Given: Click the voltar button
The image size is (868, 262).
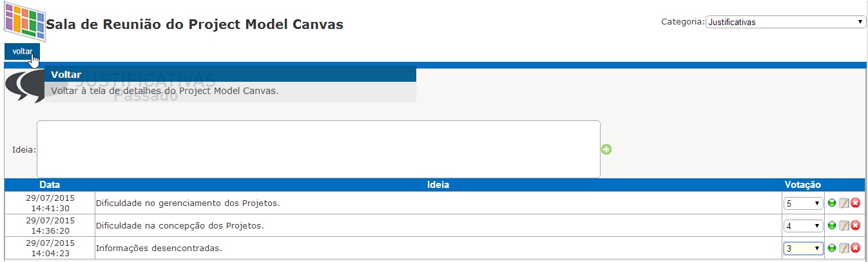Looking at the screenshot, I should tap(22, 51).
